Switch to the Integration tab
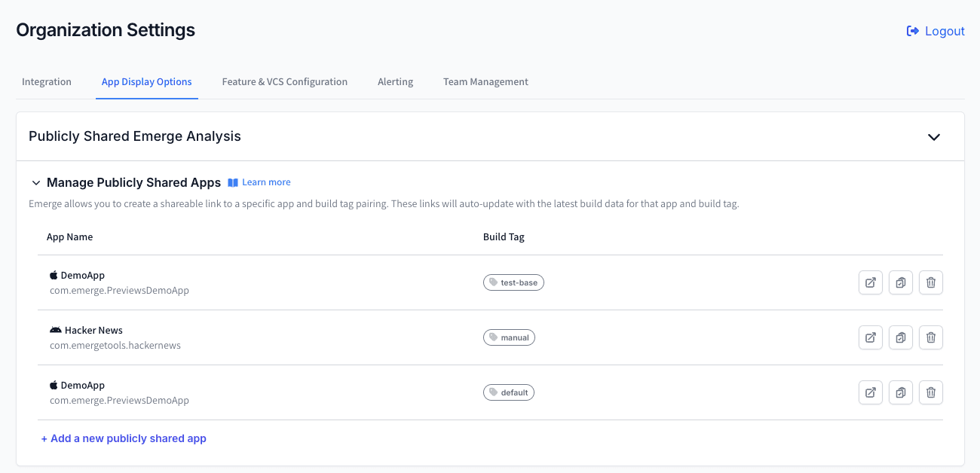Viewport: 980px width, 473px height. coord(47,81)
